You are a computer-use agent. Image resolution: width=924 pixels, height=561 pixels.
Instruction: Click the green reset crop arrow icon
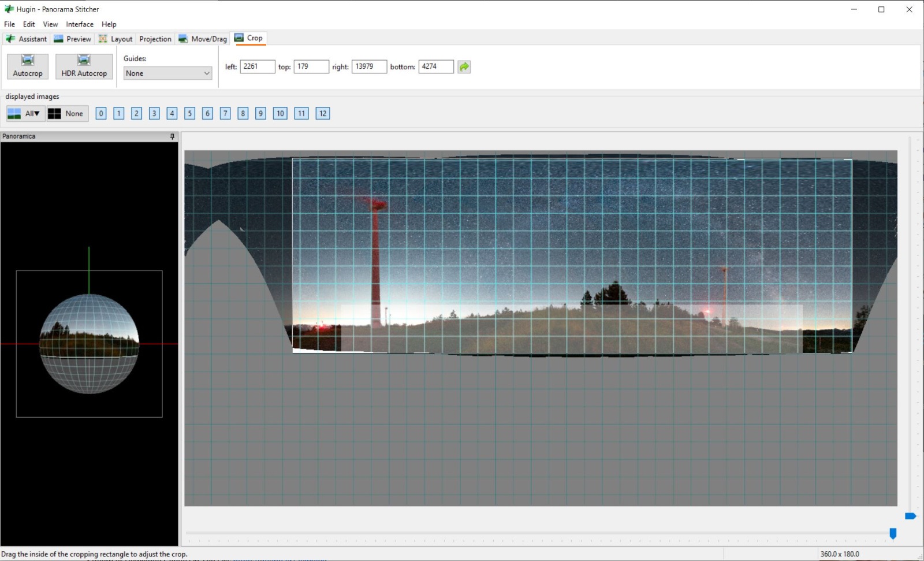(464, 67)
